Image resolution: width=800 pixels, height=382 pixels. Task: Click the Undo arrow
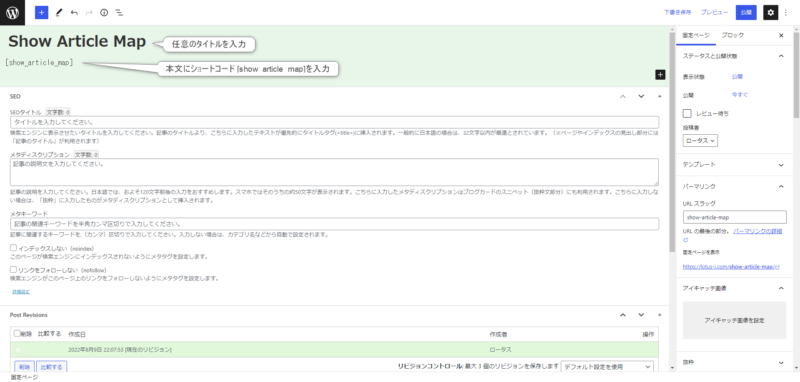pyautogui.click(x=74, y=12)
